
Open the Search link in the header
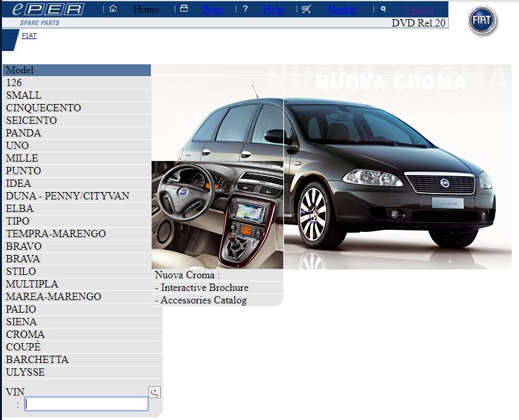(418, 9)
